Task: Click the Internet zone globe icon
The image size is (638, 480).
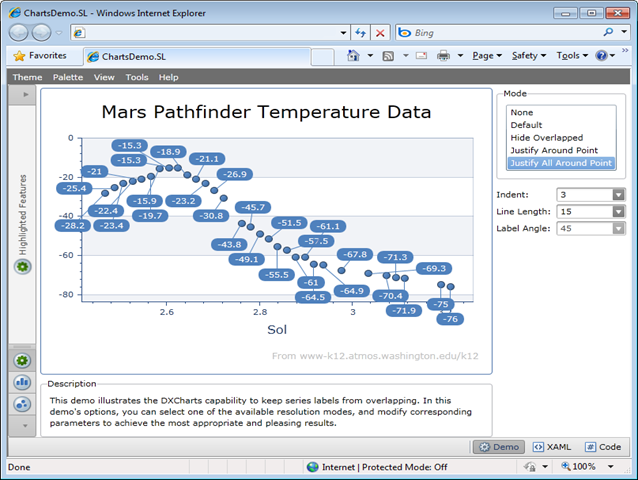Action: [x=312, y=467]
